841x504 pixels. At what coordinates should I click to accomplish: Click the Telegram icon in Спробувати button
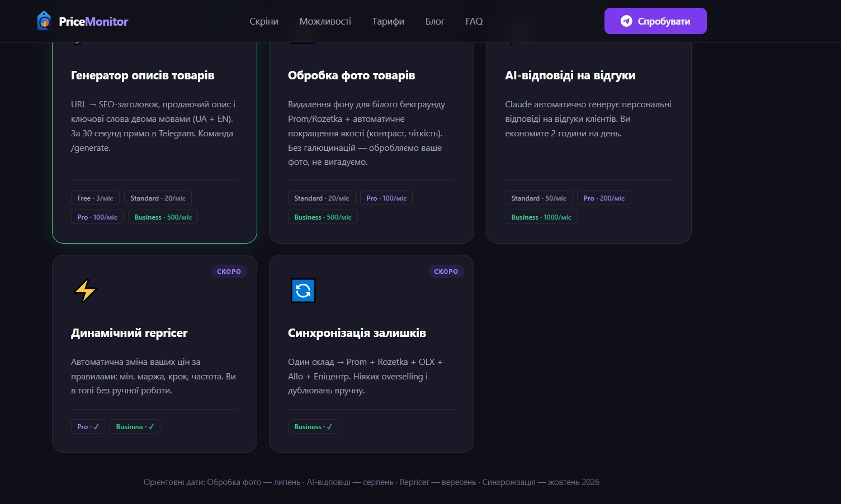coord(626,21)
